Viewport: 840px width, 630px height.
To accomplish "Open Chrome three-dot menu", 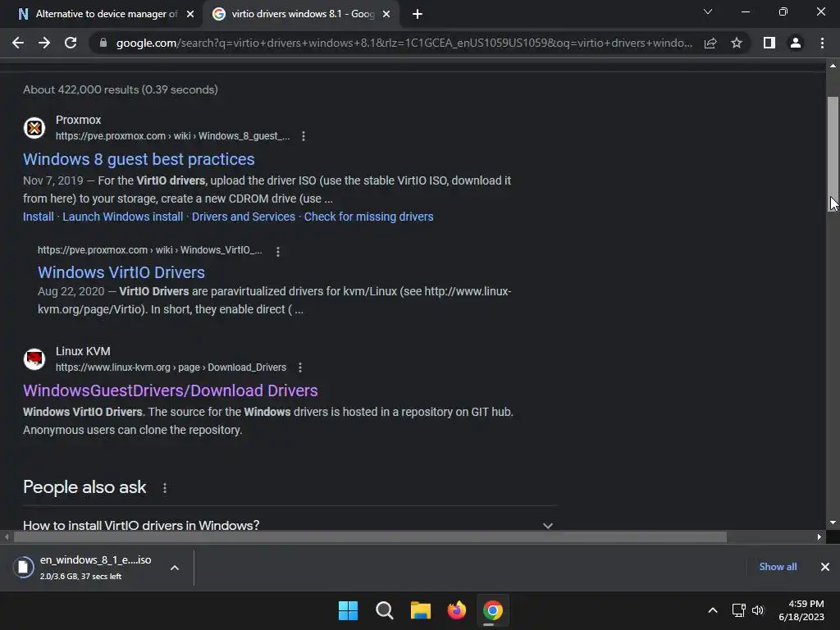I will coord(822,43).
